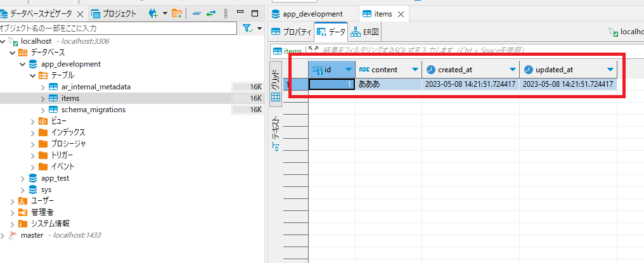Click the new connection plug icon
This screenshot has height=263, width=644.
tap(153, 13)
